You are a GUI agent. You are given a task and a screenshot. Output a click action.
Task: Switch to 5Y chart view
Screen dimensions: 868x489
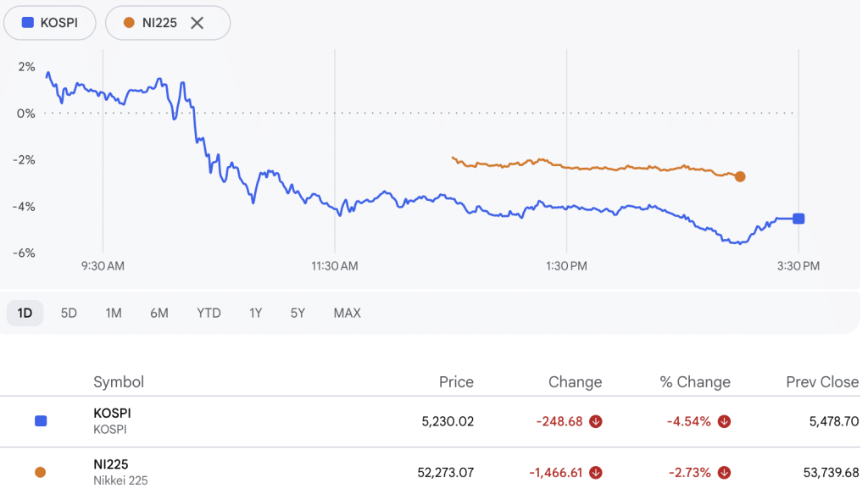click(x=298, y=313)
